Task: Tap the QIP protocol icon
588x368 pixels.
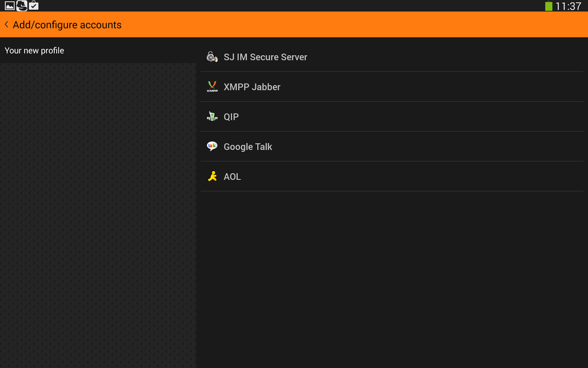Action: (x=212, y=117)
